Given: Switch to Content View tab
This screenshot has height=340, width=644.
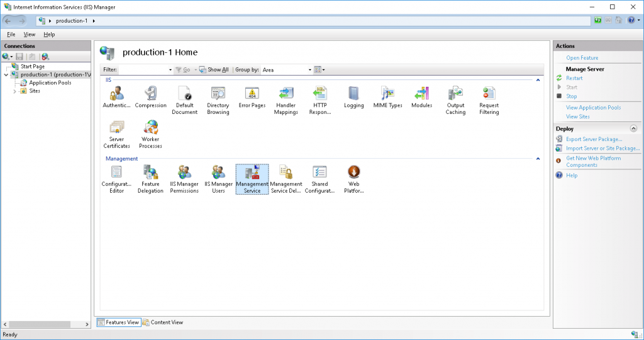Looking at the screenshot, I should click(x=163, y=322).
